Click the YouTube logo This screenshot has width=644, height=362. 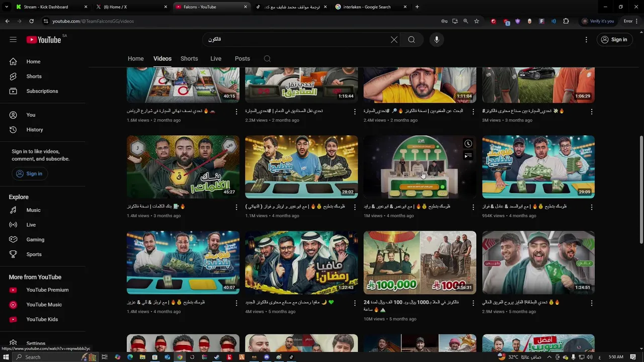[x=44, y=39]
